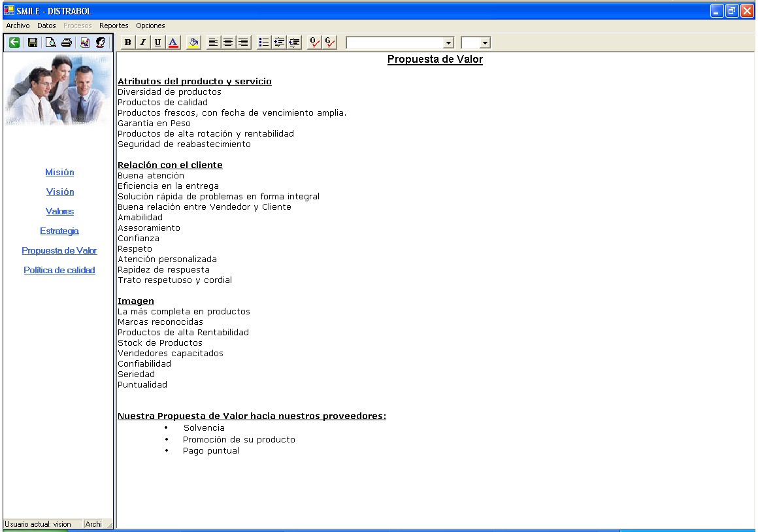Viewport: 758px width, 532px height.
Task: Expand the font size dropdown
Action: tap(485, 42)
